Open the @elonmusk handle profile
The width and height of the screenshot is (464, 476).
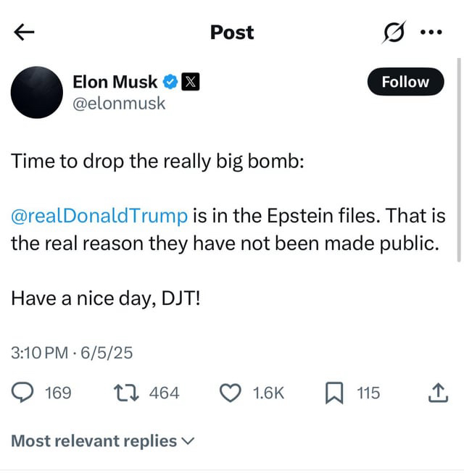tap(119, 104)
